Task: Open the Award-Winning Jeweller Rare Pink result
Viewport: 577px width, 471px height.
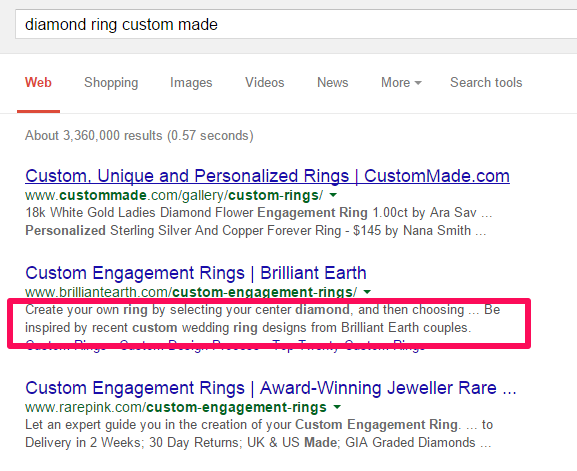Action: click(x=271, y=388)
